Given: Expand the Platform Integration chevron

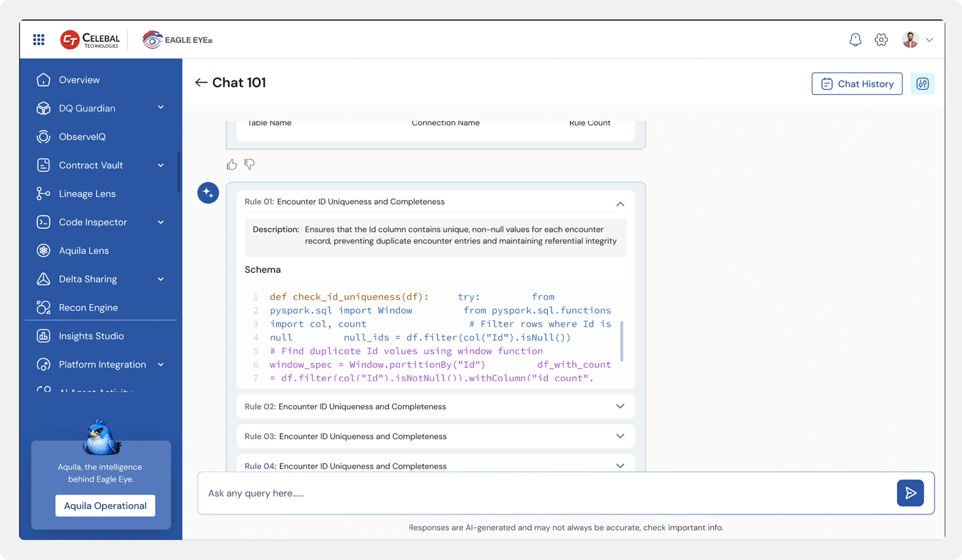Looking at the screenshot, I should (161, 365).
